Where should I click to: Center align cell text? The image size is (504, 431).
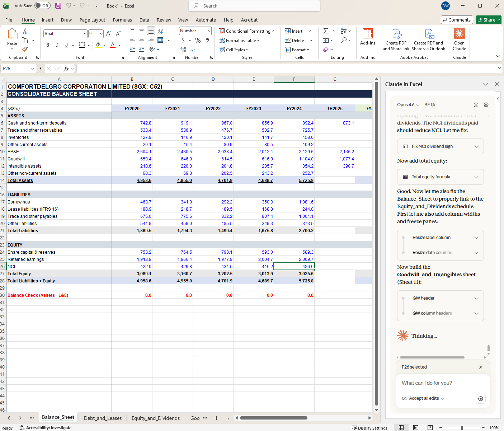coord(142,40)
